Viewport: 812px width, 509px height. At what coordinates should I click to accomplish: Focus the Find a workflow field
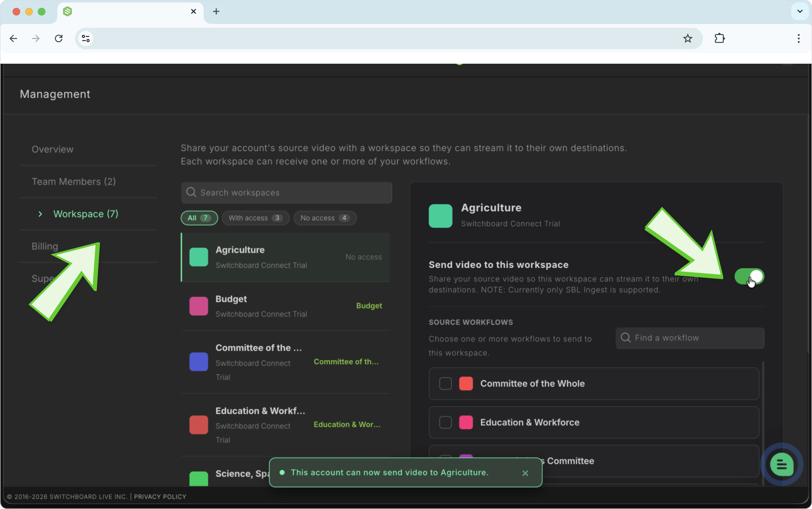pos(690,338)
